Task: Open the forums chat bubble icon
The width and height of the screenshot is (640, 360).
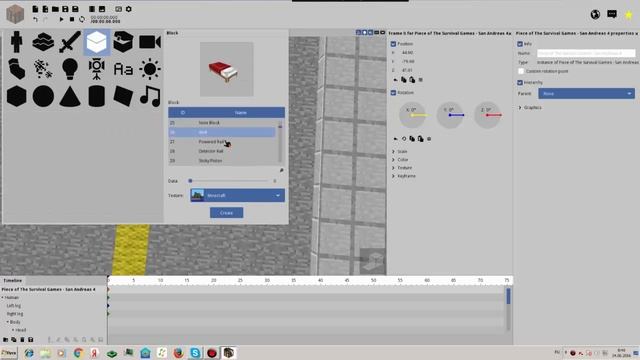Action: click(611, 14)
